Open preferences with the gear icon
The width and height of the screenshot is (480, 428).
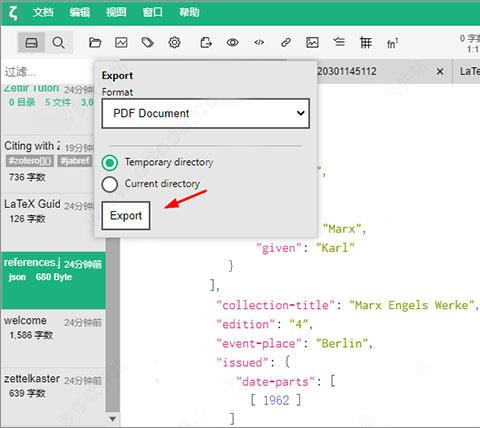pos(174,43)
